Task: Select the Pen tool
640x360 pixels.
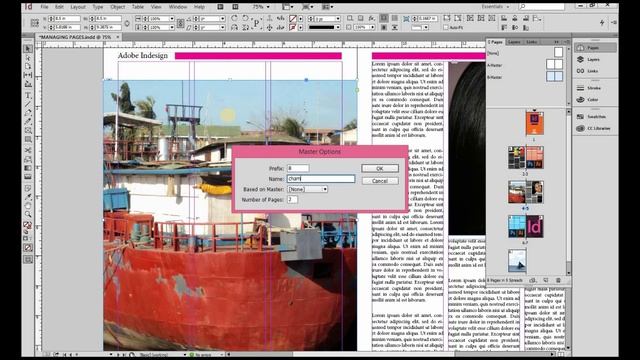Action: (28, 113)
